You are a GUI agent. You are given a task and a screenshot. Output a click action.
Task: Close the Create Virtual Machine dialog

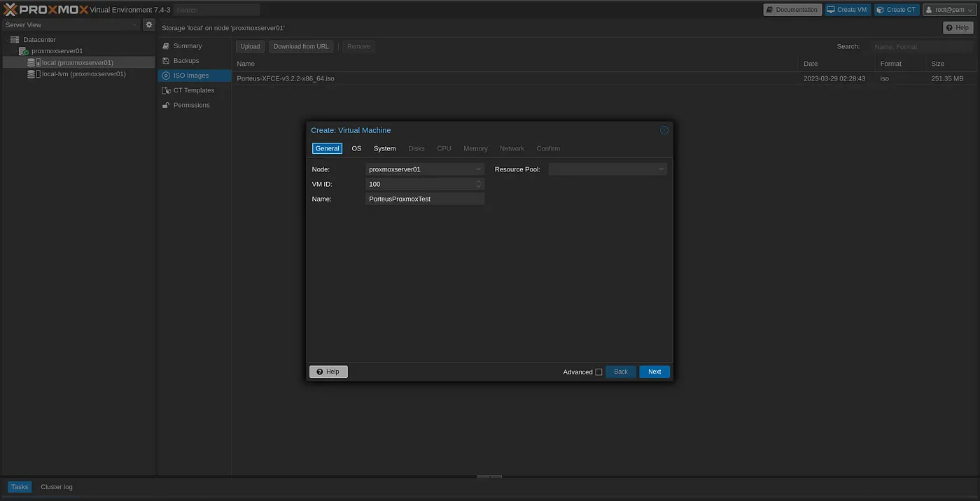click(x=664, y=130)
